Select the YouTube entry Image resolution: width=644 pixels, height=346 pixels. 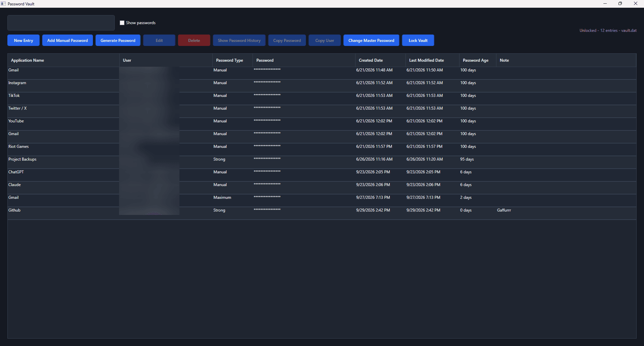point(322,124)
